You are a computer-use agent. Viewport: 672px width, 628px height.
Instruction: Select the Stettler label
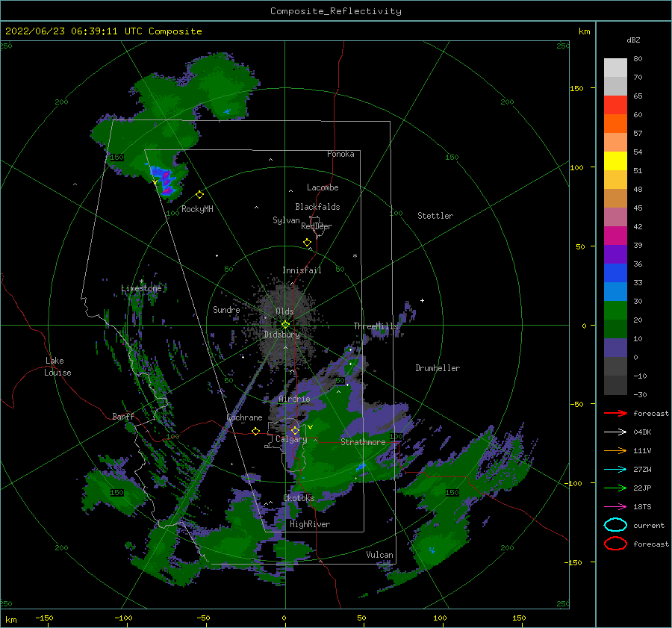coord(435,216)
